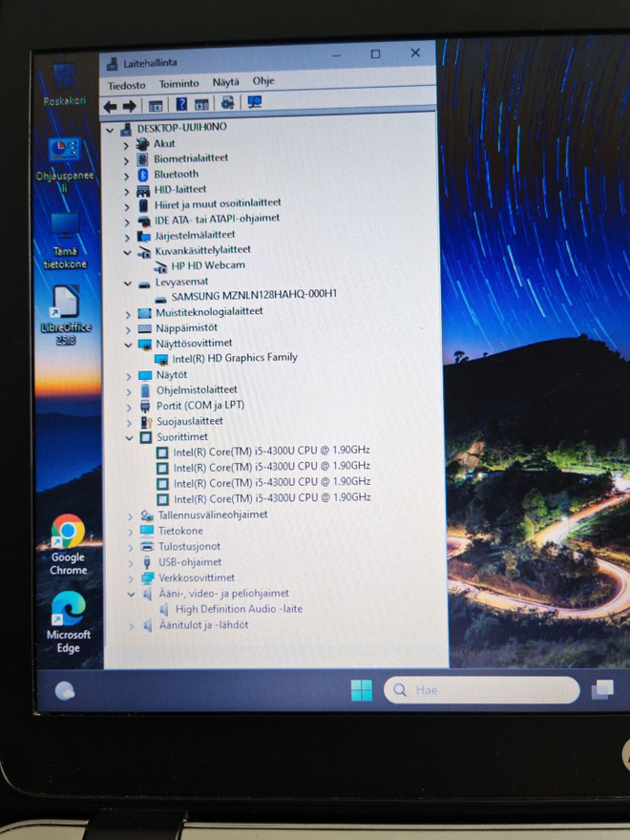Collapse the Levyasemat disk drives node
This screenshot has height=840, width=630.
(x=128, y=283)
